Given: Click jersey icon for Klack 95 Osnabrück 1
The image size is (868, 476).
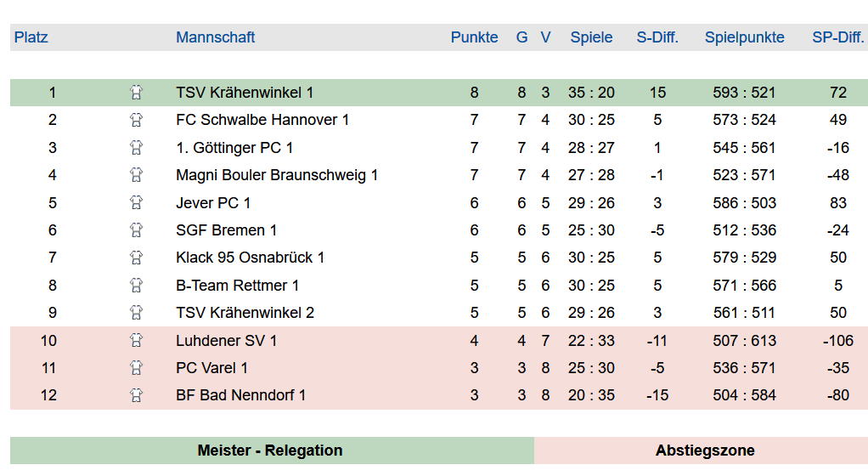Looking at the screenshot, I should 136,257.
